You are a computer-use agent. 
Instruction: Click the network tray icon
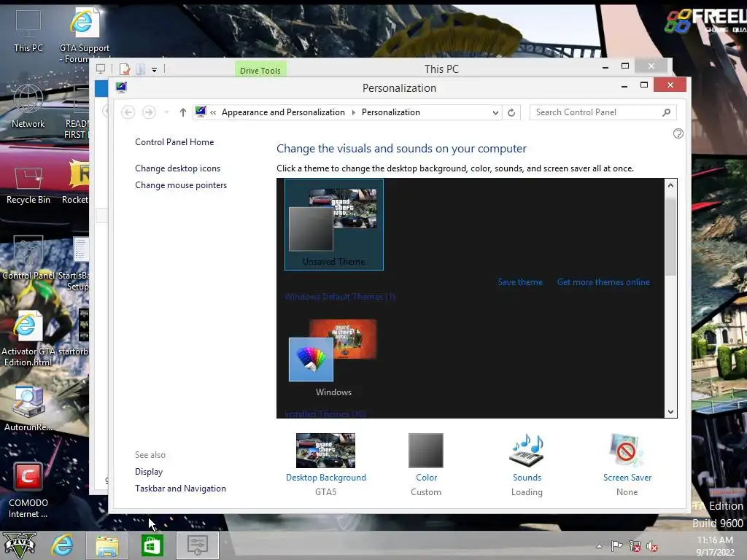635,545
